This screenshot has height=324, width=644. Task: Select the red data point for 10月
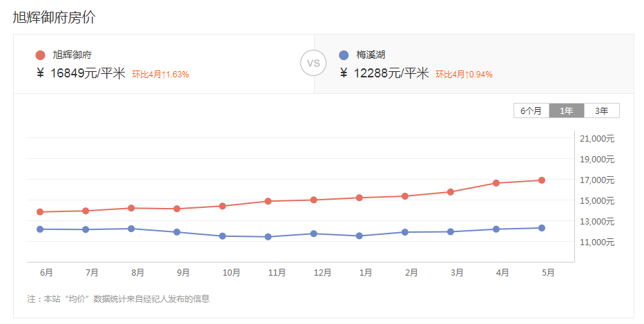[x=222, y=206]
